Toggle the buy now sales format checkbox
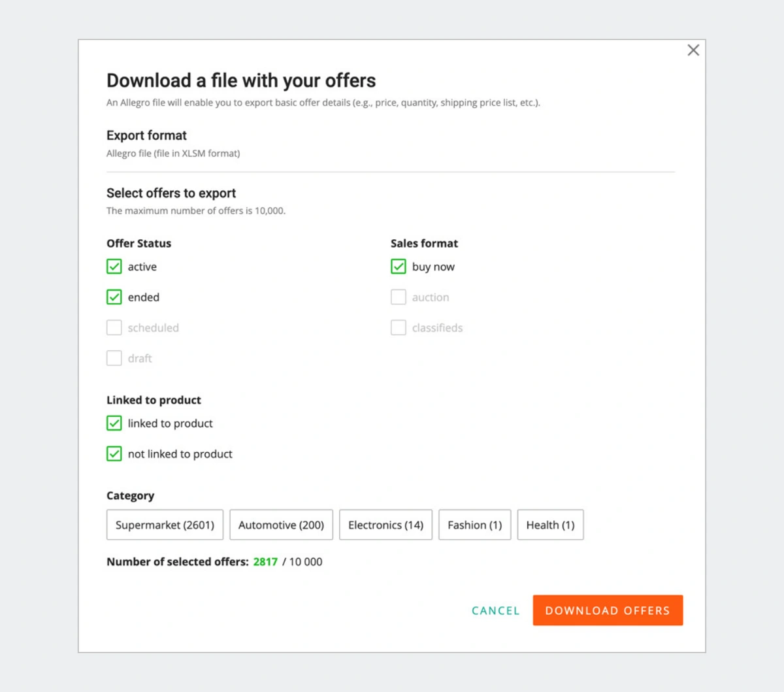The image size is (784, 692). (x=399, y=267)
